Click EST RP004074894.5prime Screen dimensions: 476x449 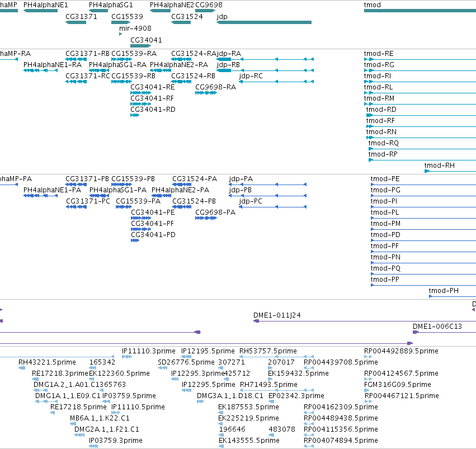click(x=341, y=441)
